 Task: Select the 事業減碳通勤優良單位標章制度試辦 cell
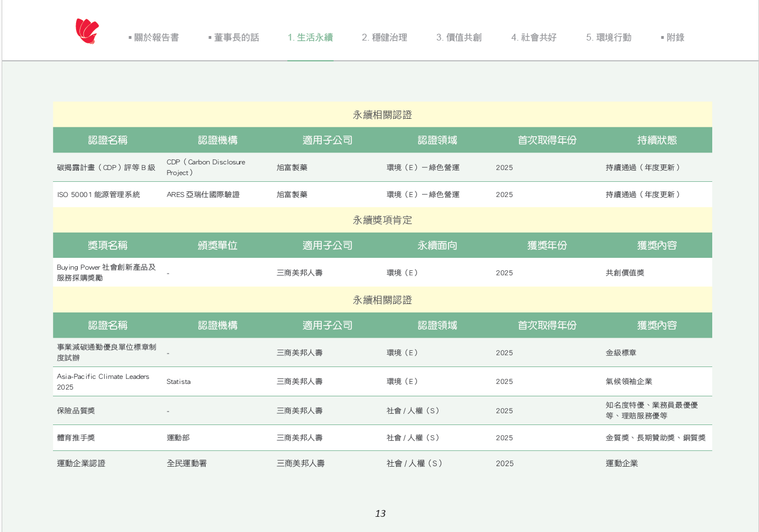106,352
